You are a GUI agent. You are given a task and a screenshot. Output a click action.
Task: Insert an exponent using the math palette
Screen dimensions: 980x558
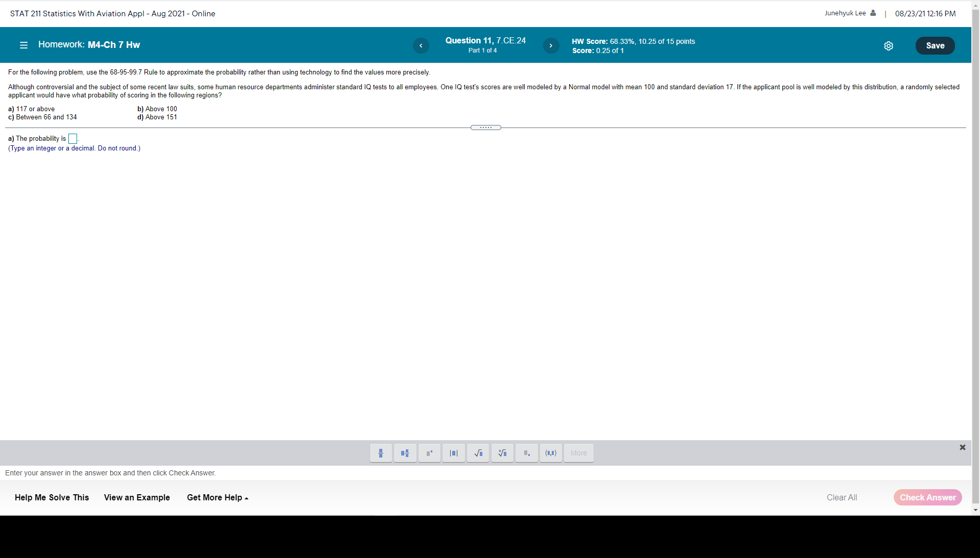429,453
